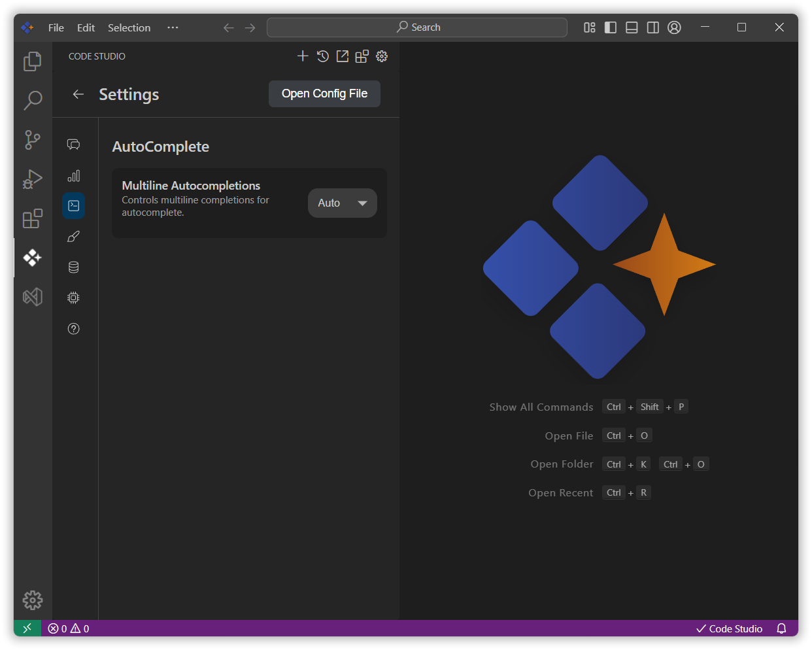Open the chip icon settings section
Screen dimensions: 812x650
(x=74, y=298)
